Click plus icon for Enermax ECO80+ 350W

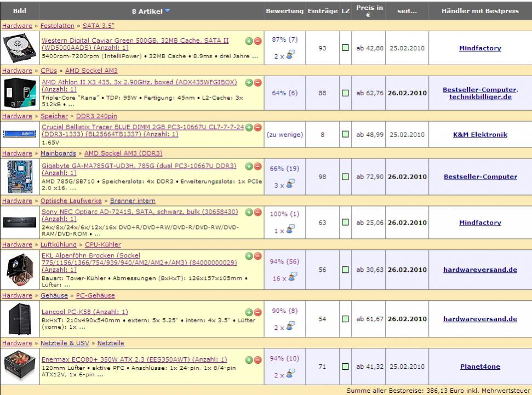pyautogui.click(x=249, y=360)
